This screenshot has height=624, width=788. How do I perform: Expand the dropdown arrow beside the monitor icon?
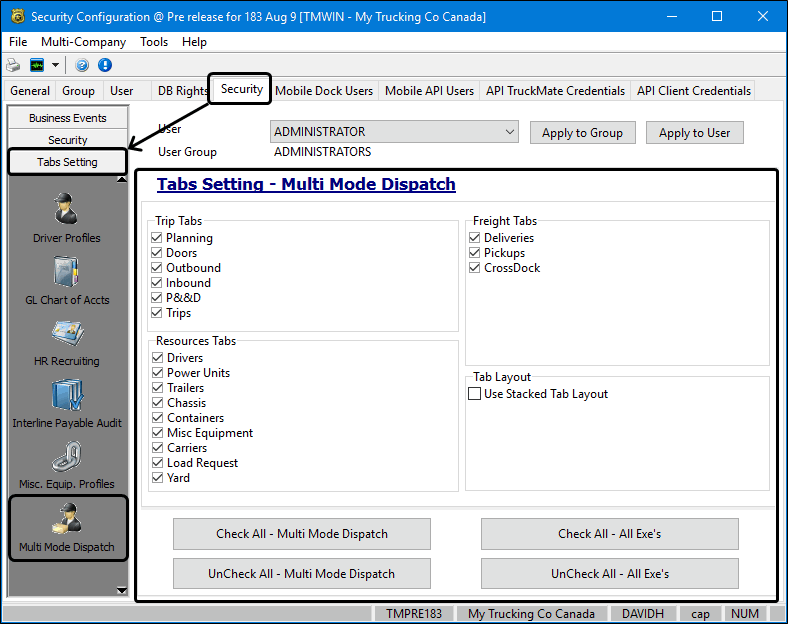tap(55, 65)
